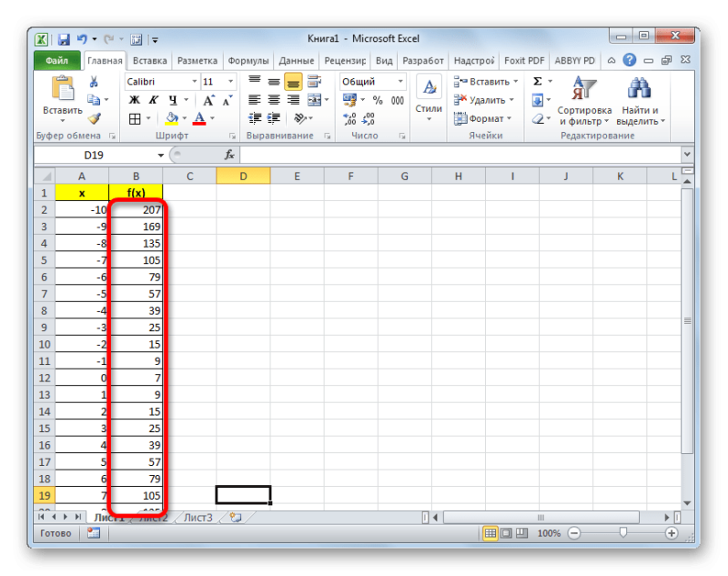Increase decimal places
Image resolution: width=728 pixels, height=576 pixels.
(349, 119)
